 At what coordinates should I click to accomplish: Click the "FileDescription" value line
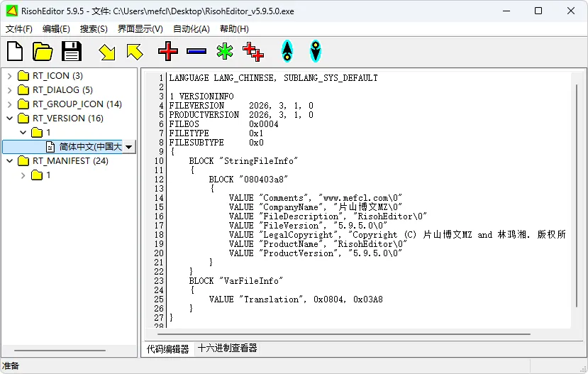328,217
